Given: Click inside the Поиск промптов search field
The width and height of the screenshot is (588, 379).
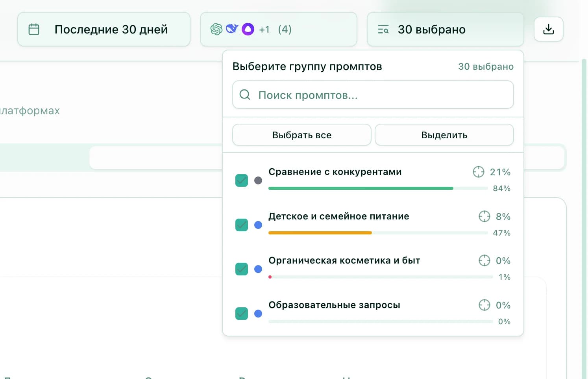Looking at the screenshot, I should (x=373, y=95).
